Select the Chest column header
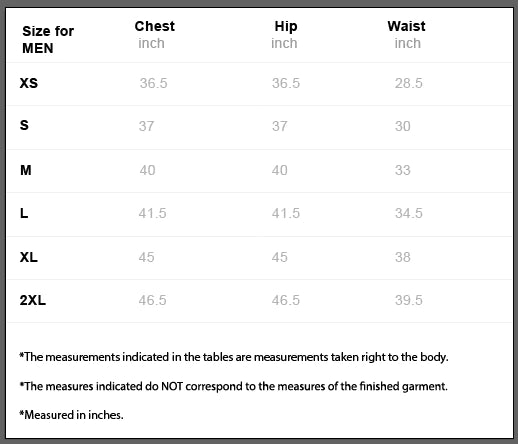This screenshot has width=518, height=444. tap(155, 26)
